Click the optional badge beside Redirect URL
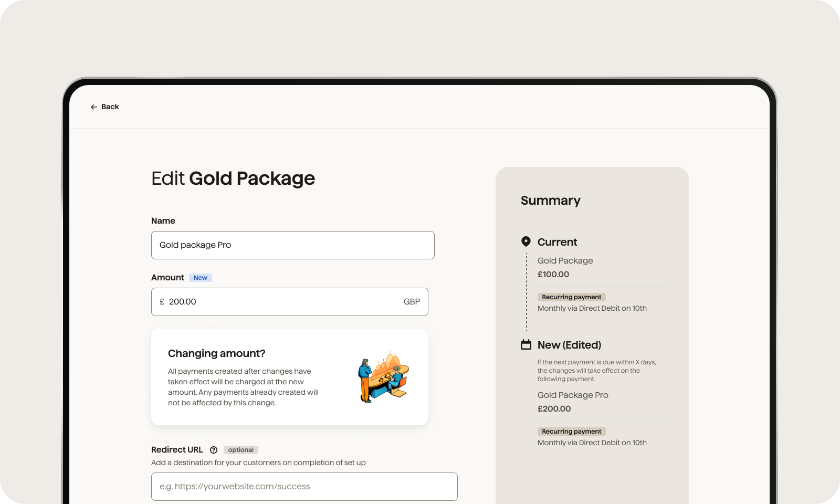 tap(241, 450)
